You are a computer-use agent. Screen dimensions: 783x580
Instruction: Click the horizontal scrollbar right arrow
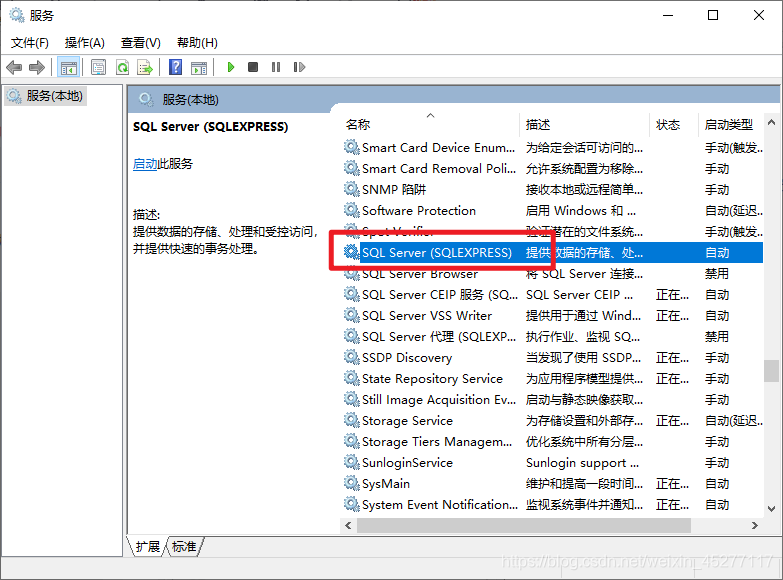(x=755, y=526)
